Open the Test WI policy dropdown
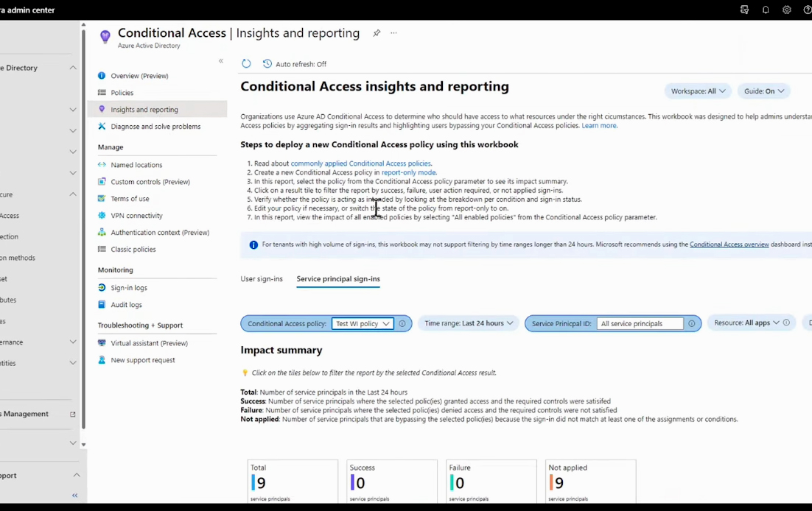The width and height of the screenshot is (812, 511). click(x=362, y=323)
